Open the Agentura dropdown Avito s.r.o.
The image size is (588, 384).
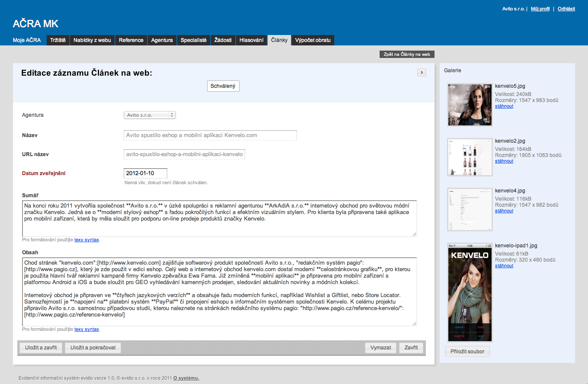(x=150, y=115)
